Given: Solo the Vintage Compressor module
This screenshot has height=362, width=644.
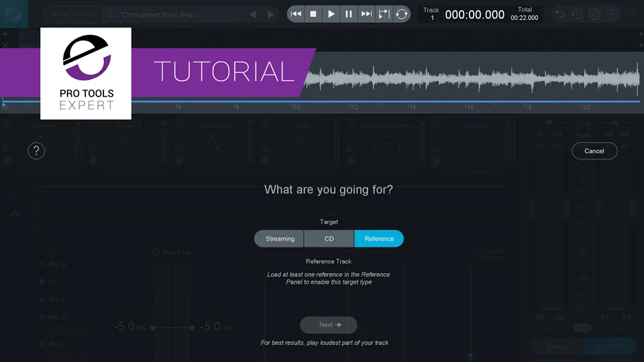Looking at the screenshot, I should coord(351,161).
